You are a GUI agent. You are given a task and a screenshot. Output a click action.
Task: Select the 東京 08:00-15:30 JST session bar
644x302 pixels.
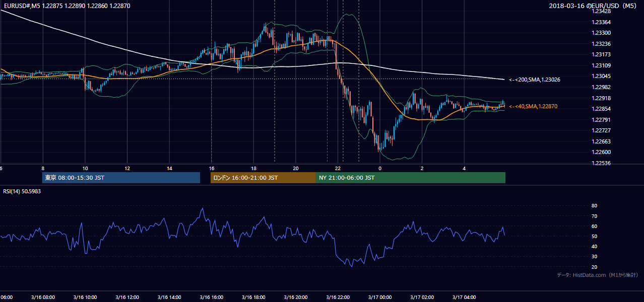point(121,178)
